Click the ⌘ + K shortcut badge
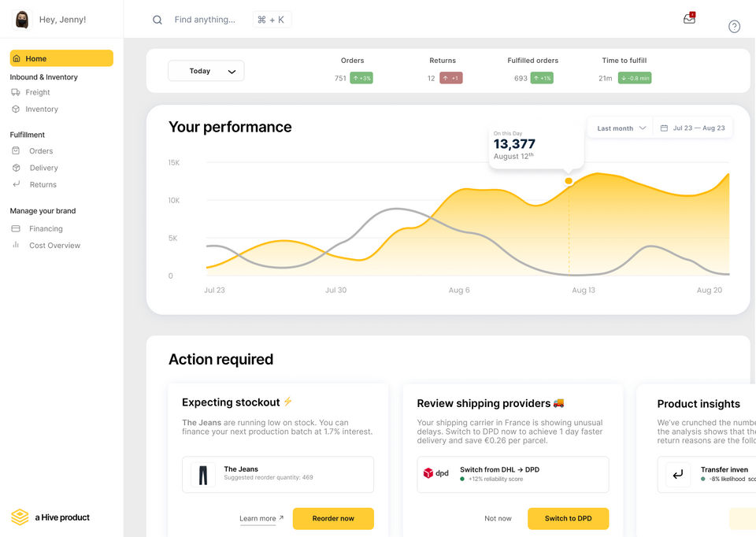Image resolution: width=756 pixels, height=537 pixels. (272, 20)
